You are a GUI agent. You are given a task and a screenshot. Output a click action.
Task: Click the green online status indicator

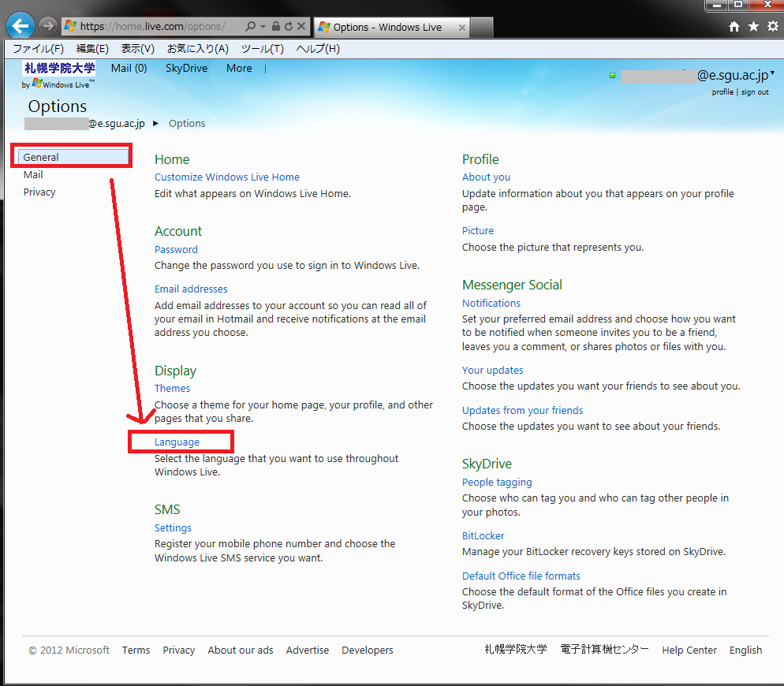(x=612, y=76)
